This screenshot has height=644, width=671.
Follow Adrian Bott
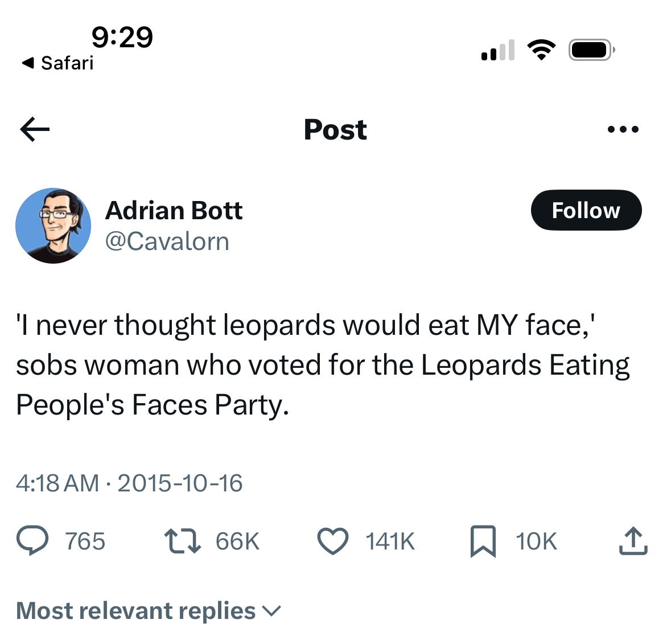coord(586,210)
